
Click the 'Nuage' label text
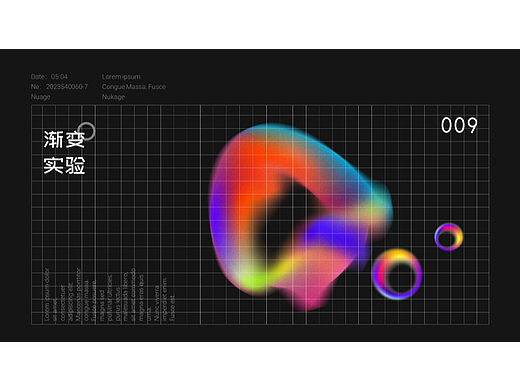pos(40,97)
